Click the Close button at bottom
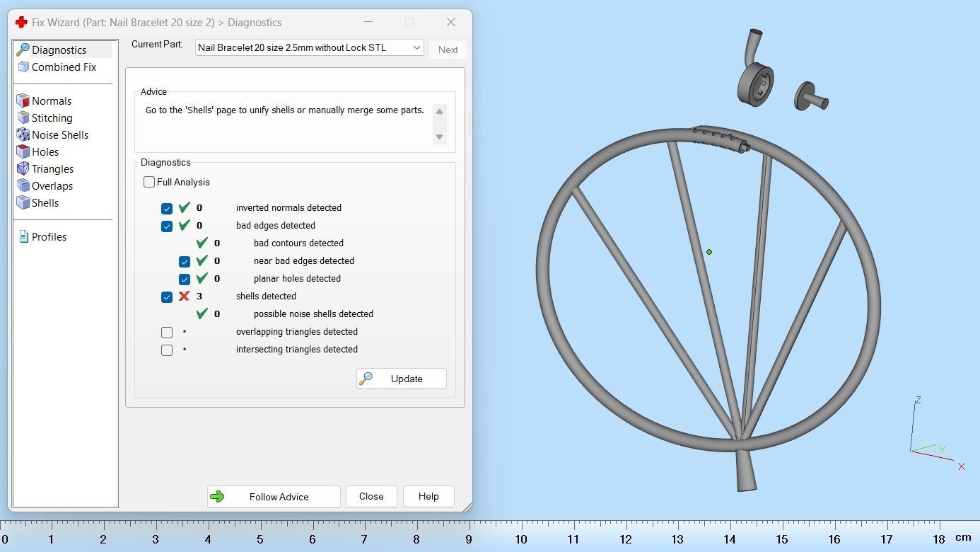Viewport: 980px width, 552px height. [371, 497]
